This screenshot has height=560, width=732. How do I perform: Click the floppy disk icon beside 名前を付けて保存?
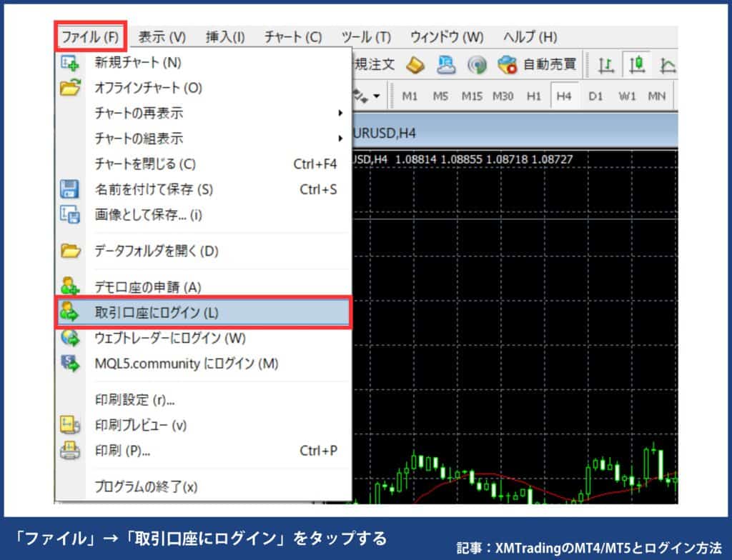coord(69,188)
